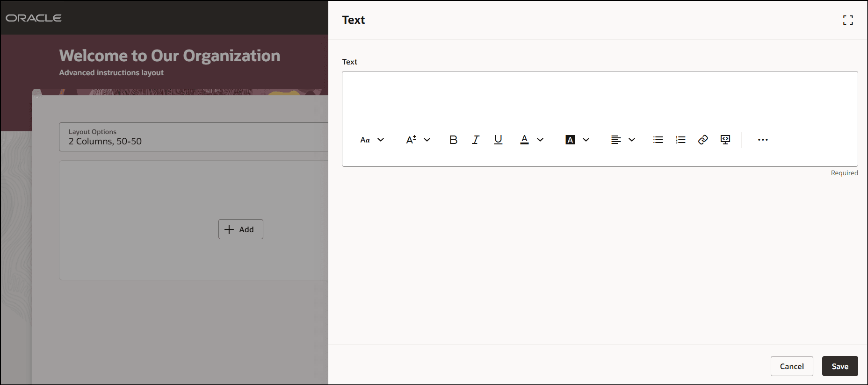Insert a numbered list

(x=680, y=140)
